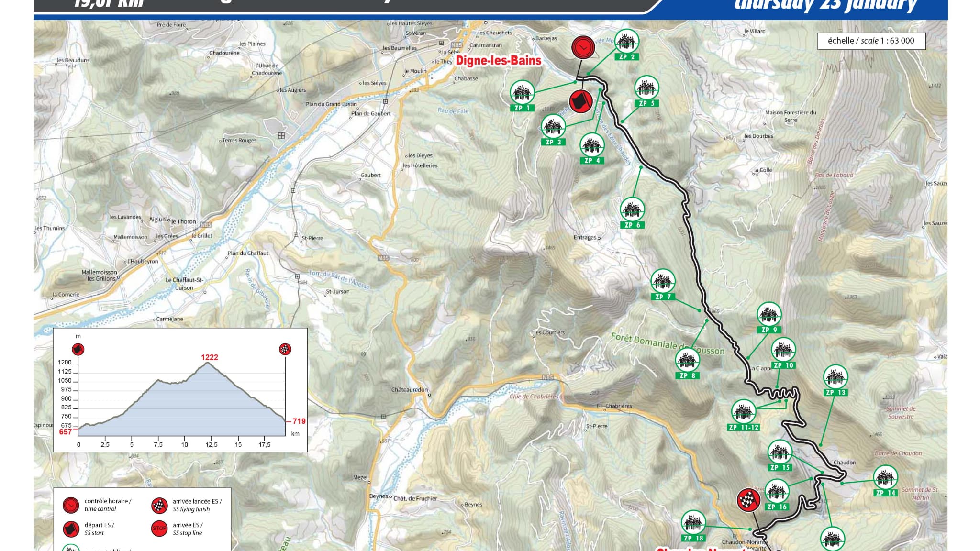Click the red 657 start altitude value
This screenshot has width=980, height=551.
point(65,432)
